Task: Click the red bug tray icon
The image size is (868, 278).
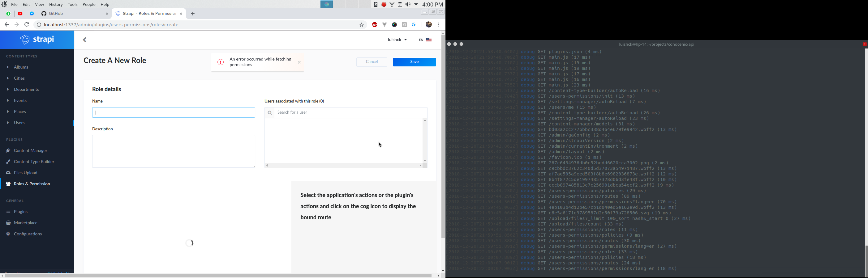Action: pos(384,5)
